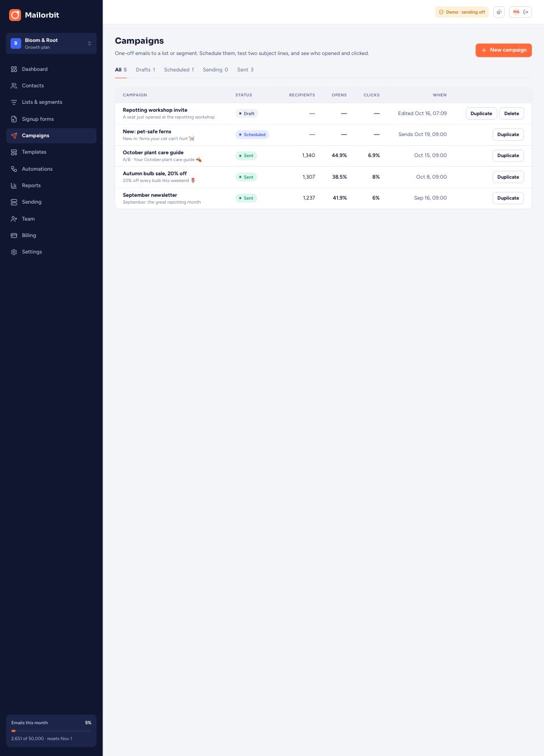This screenshot has height=756, width=544.
Task: Click the RECIPIENTS column header
Action: click(x=302, y=95)
